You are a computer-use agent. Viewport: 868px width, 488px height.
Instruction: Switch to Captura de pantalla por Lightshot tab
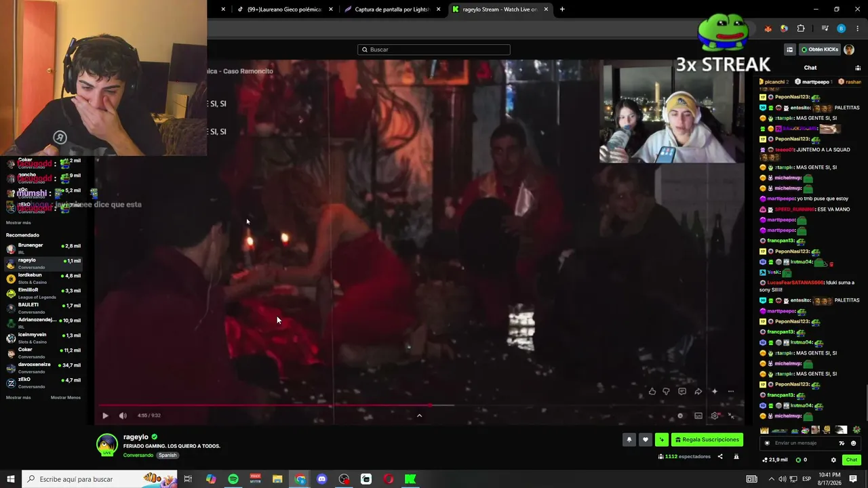pos(393,9)
